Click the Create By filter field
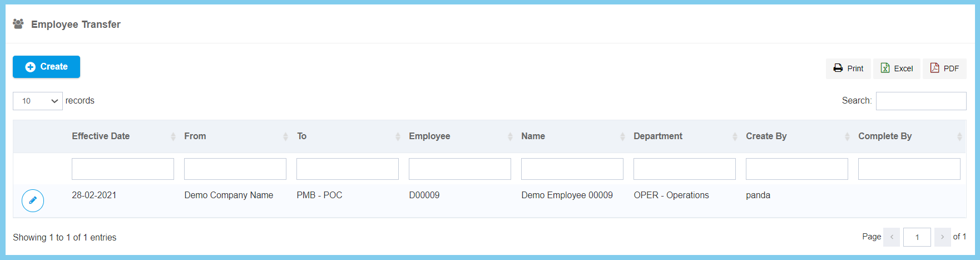Image resolution: width=980 pixels, height=260 pixels. [797, 169]
